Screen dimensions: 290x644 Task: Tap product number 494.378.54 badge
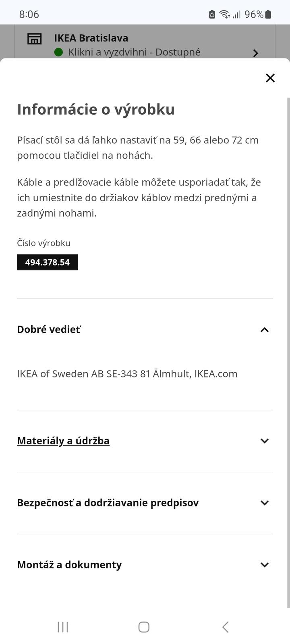[x=48, y=262]
